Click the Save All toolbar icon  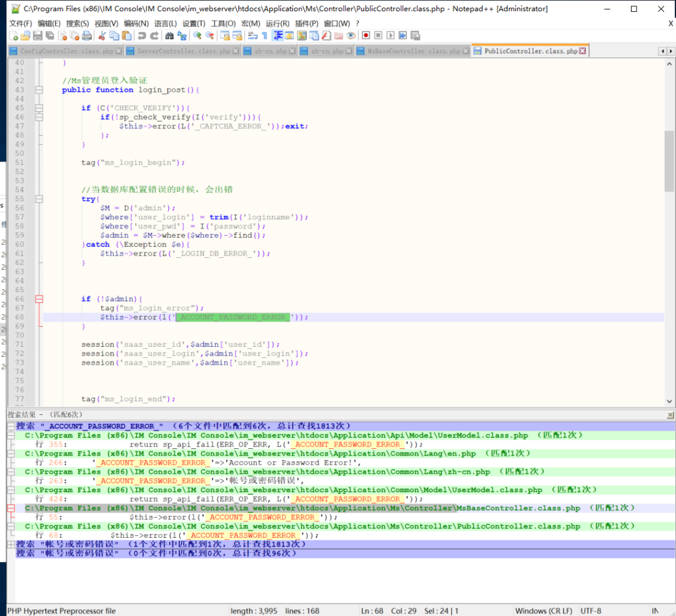click(x=50, y=36)
